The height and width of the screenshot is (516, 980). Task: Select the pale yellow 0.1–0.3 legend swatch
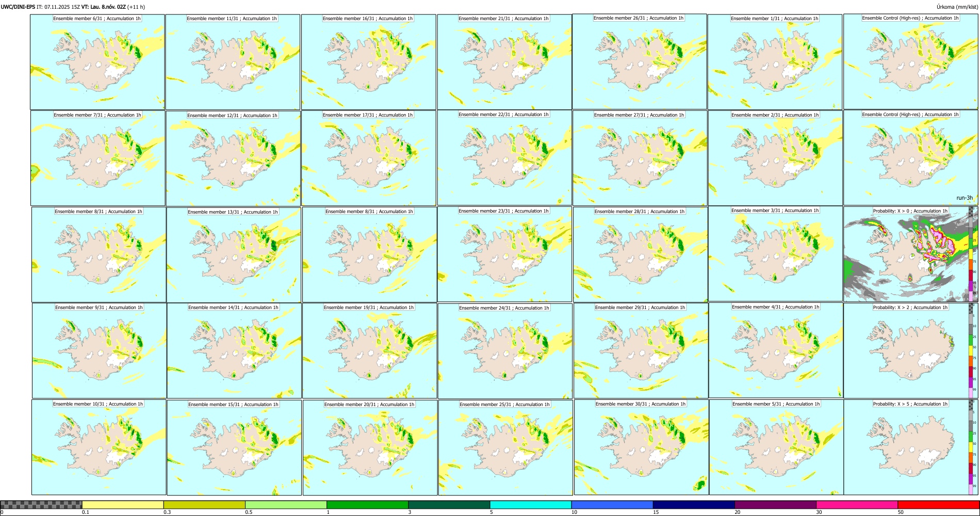[x=123, y=505]
